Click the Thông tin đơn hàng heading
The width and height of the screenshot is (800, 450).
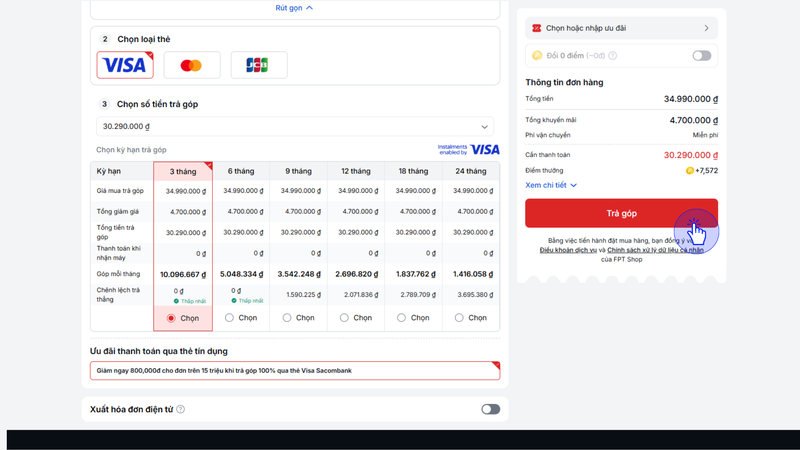pyautogui.click(x=564, y=83)
